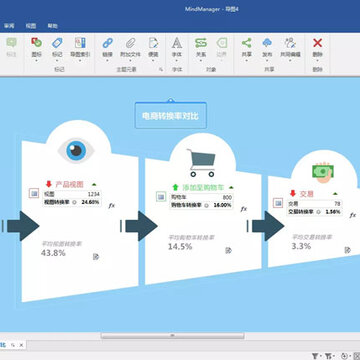Open the note icon next to 14.5%
This screenshot has height=360, width=360.
[228, 250]
